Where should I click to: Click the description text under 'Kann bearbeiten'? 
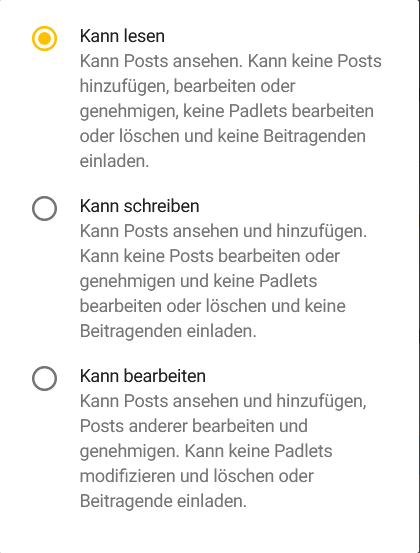point(223,451)
